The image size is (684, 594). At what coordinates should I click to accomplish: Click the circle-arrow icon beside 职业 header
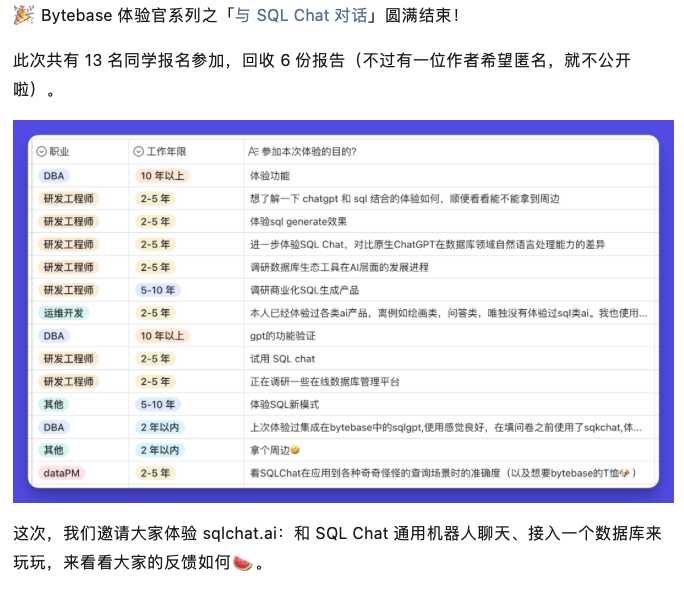click(x=41, y=151)
